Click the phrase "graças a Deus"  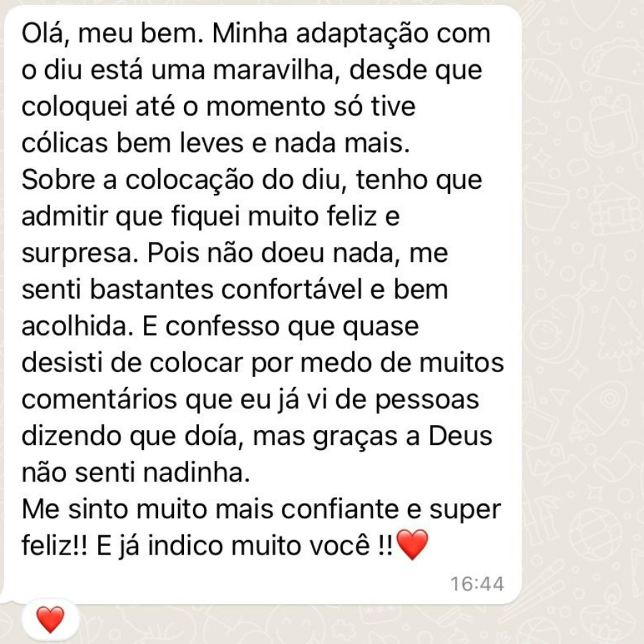pos(402,436)
